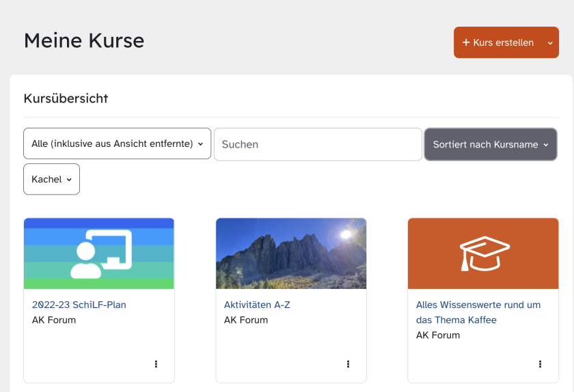
Task: Expand the 'Sortiert nach Kursname' sort menu
Action: coord(491,145)
